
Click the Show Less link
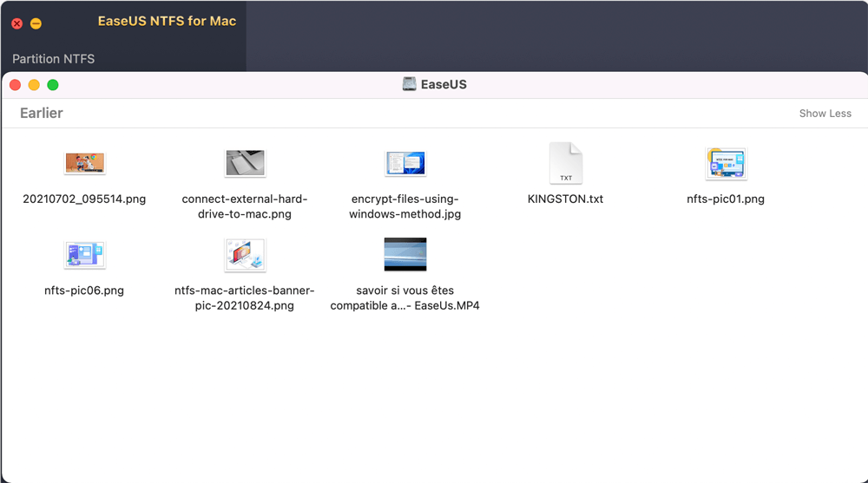coord(825,114)
